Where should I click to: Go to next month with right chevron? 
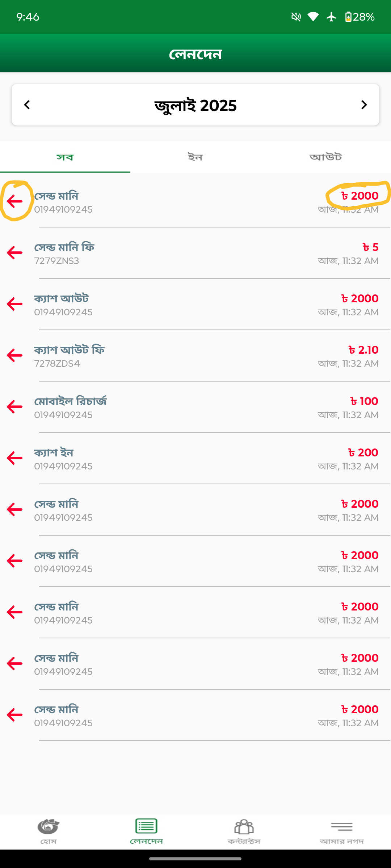pos(364,105)
